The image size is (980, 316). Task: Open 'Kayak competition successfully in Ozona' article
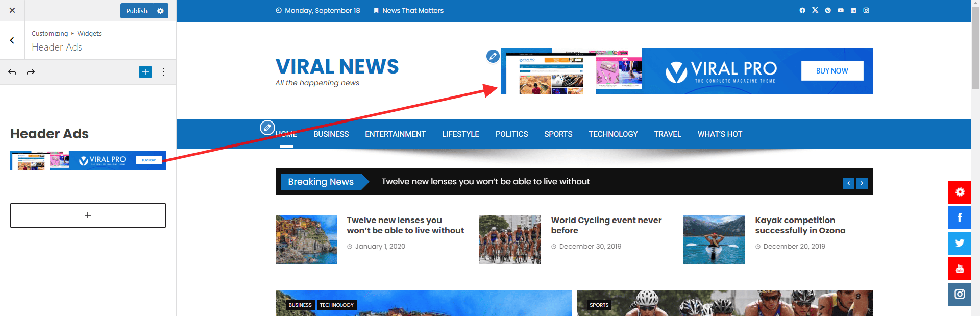pos(800,225)
